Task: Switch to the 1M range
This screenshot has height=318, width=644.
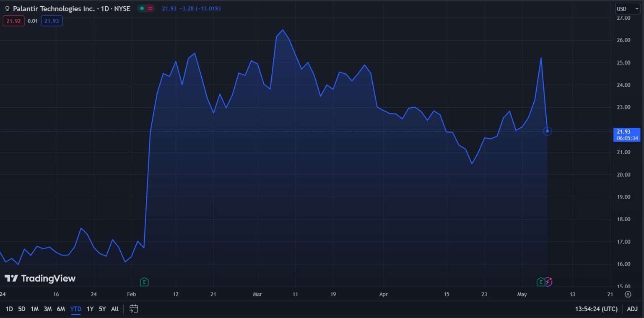Action: [x=35, y=309]
